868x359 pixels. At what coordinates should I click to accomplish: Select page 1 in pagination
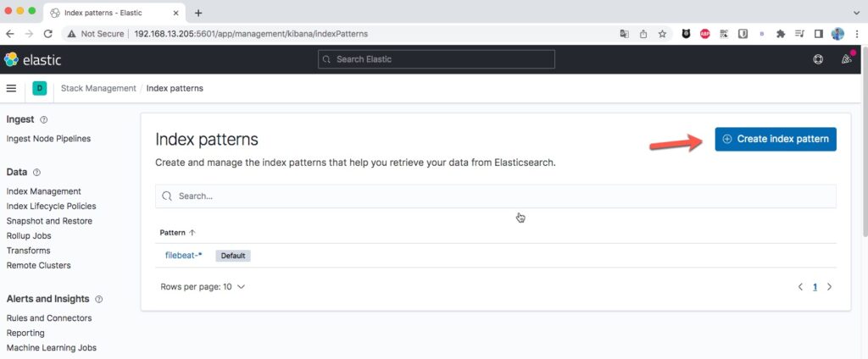click(815, 287)
